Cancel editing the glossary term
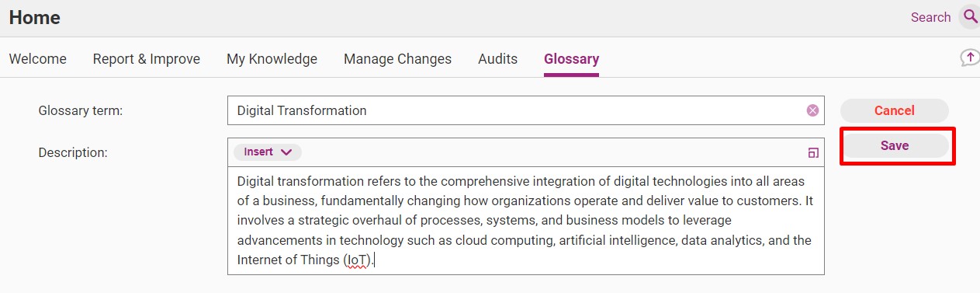 click(895, 110)
